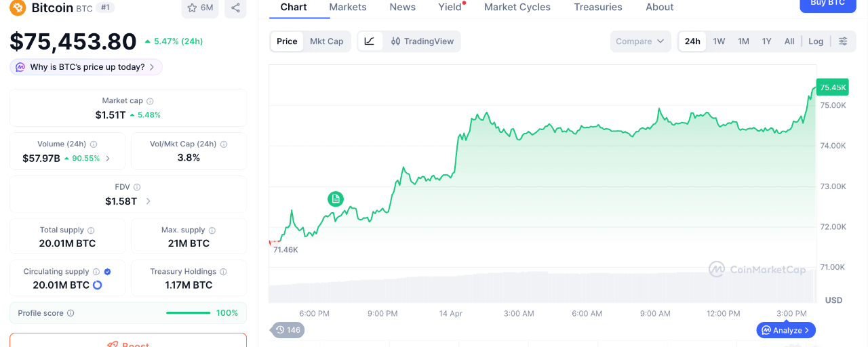Click the circulating supply verified badge
Screen dimensions: 868x347
point(107,272)
